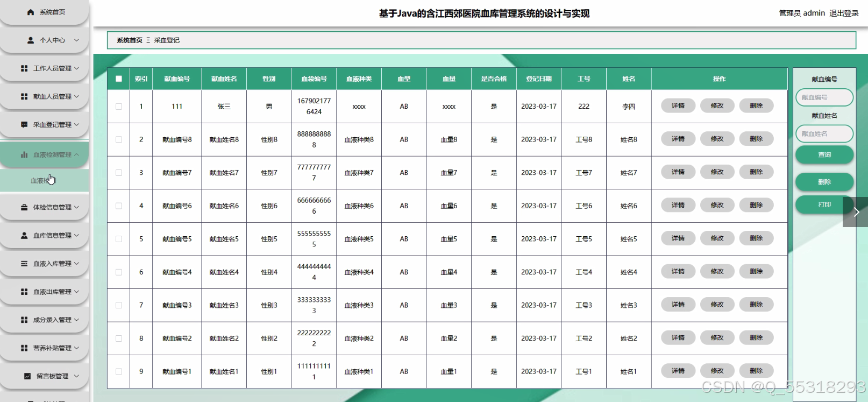Expand the 体检信息管理 menu chevron

pyautogui.click(x=76, y=207)
